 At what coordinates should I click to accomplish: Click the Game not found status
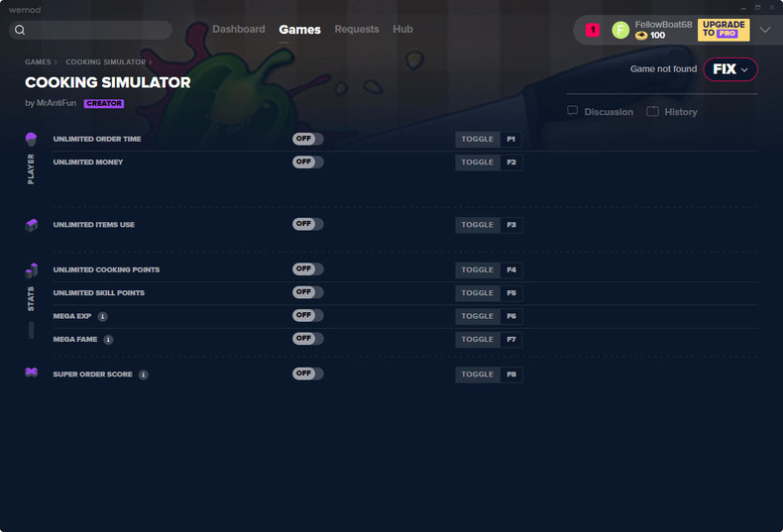(x=663, y=69)
